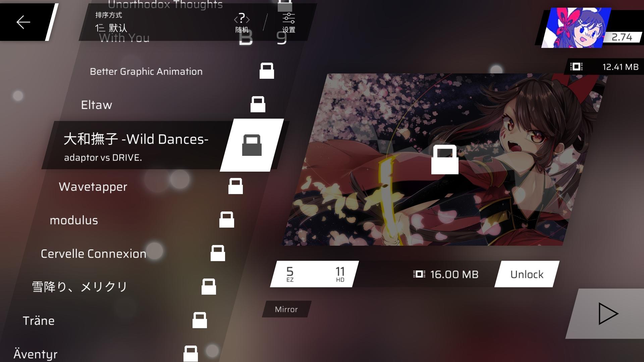Select Cervelle Connexion in song list
The image size is (644, 362).
93,254
